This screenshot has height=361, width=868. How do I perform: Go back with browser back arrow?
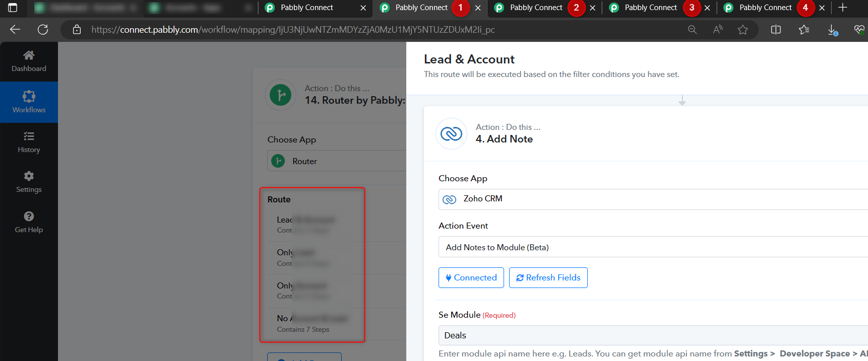coord(15,30)
